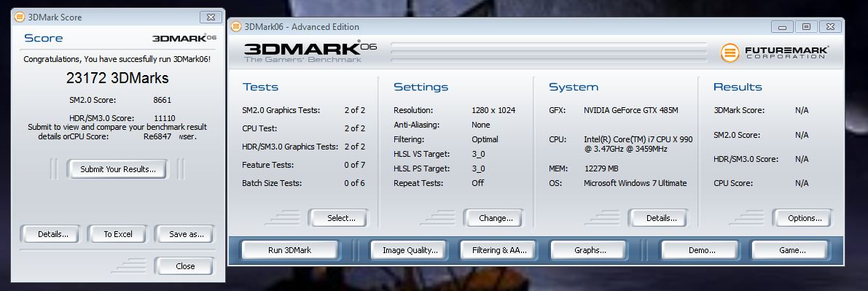Close 3DMark Score window with X
This screenshot has width=868, height=291.
[x=211, y=18]
